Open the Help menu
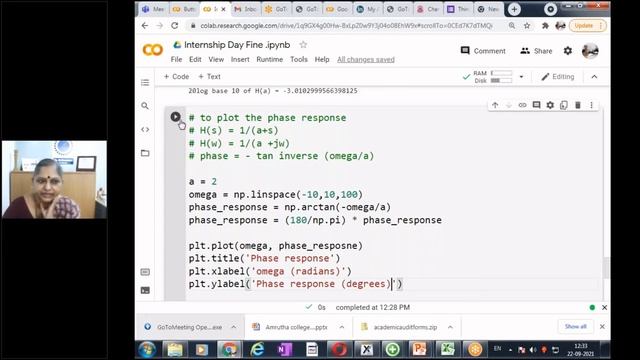 [322, 60]
